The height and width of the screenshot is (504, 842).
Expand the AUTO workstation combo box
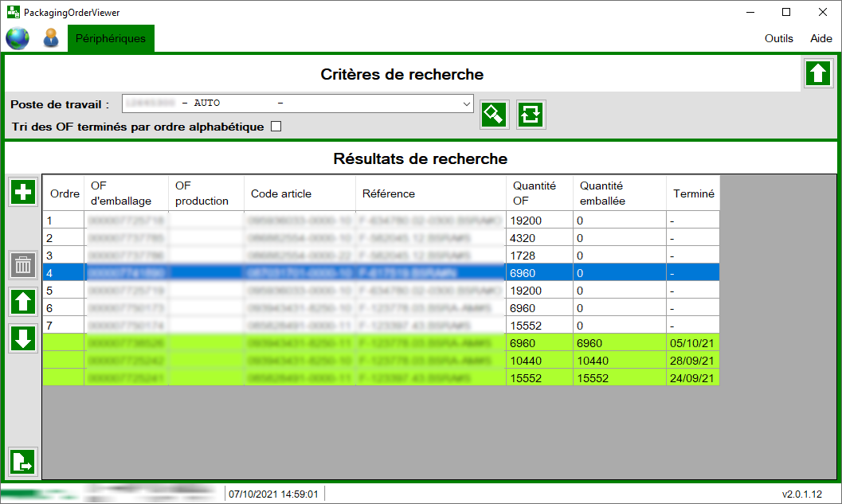(x=466, y=104)
